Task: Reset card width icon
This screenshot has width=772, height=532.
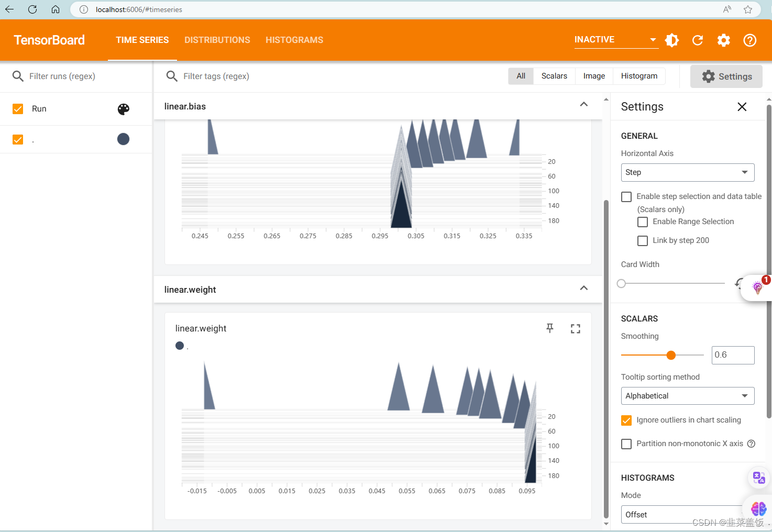Action: pos(738,283)
